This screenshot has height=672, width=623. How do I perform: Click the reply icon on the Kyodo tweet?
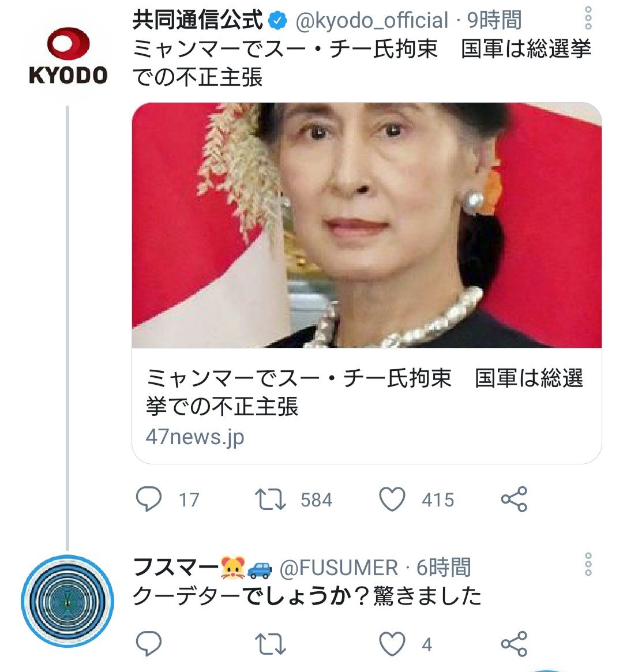149,500
